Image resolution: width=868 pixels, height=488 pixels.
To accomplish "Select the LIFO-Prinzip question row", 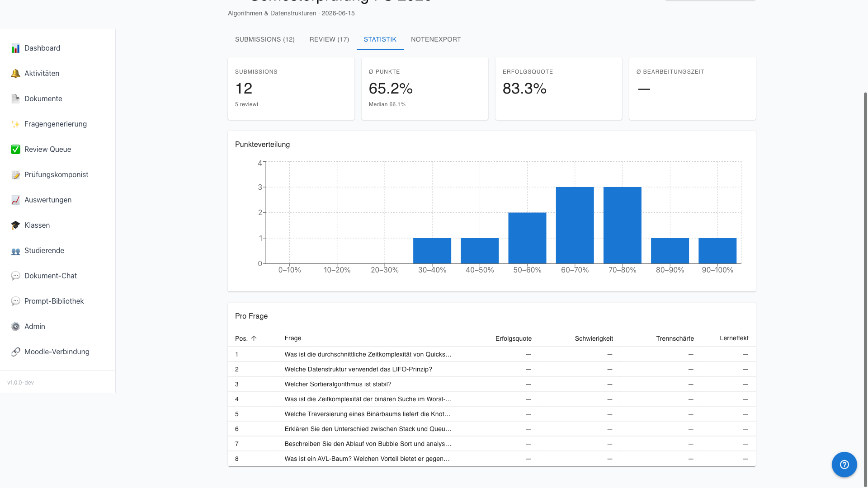I will tap(491, 369).
